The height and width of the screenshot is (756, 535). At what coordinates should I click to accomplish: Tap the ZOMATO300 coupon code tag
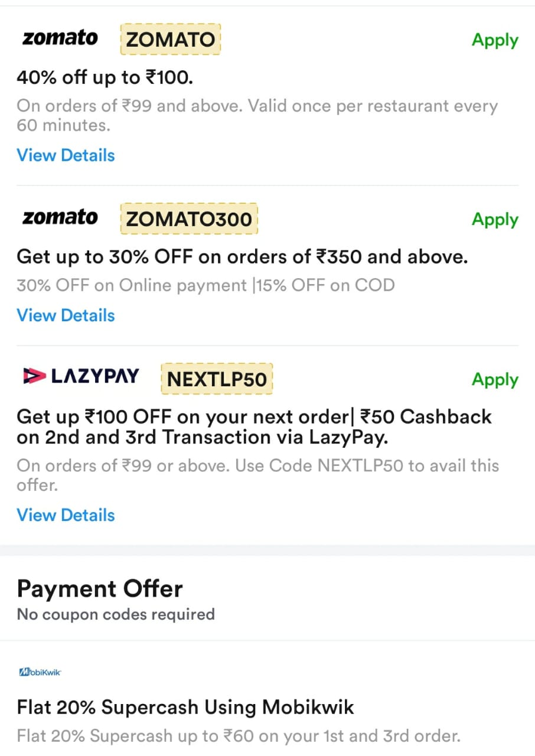pos(189,219)
